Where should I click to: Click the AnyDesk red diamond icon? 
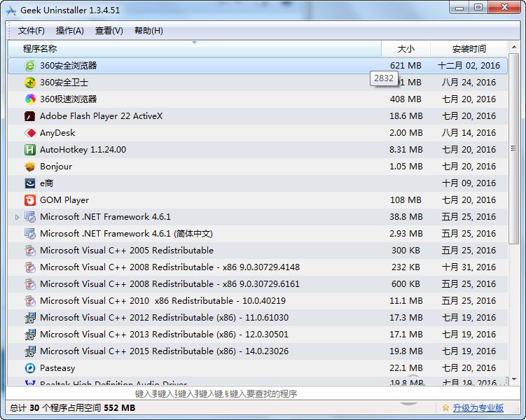[x=30, y=133]
